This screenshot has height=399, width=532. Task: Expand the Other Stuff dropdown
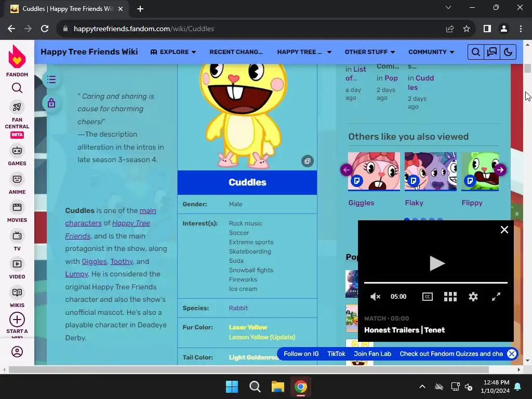370,52
